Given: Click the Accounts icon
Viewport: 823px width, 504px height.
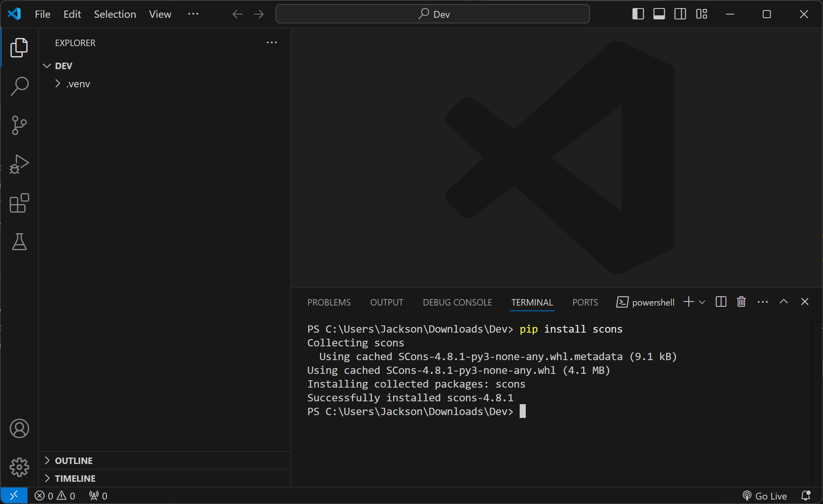Looking at the screenshot, I should pos(19,428).
